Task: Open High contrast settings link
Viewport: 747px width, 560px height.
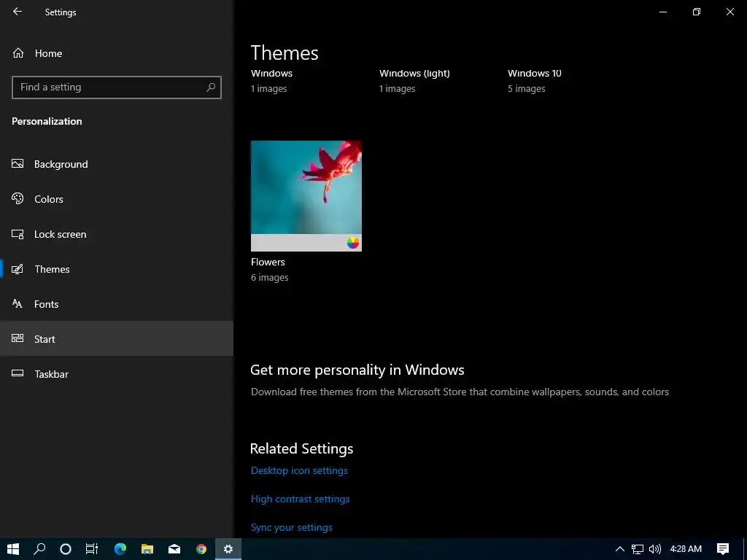Action: coord(300,499)
